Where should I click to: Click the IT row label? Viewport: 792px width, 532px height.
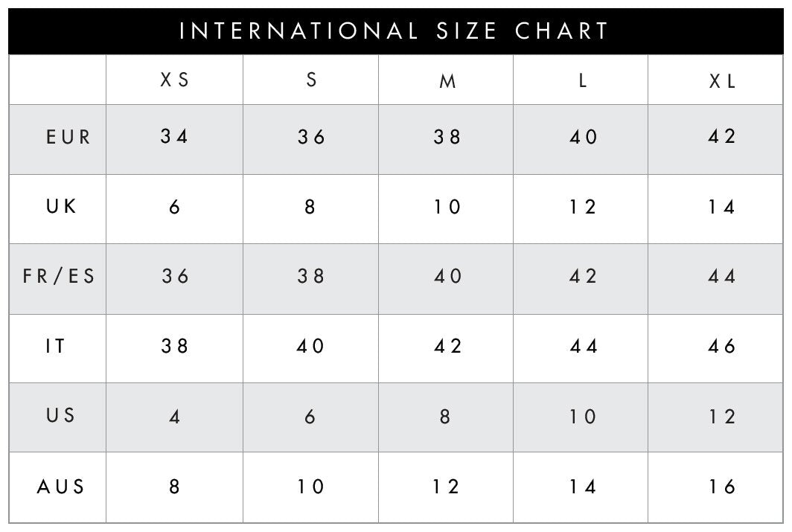pos(56,346)
